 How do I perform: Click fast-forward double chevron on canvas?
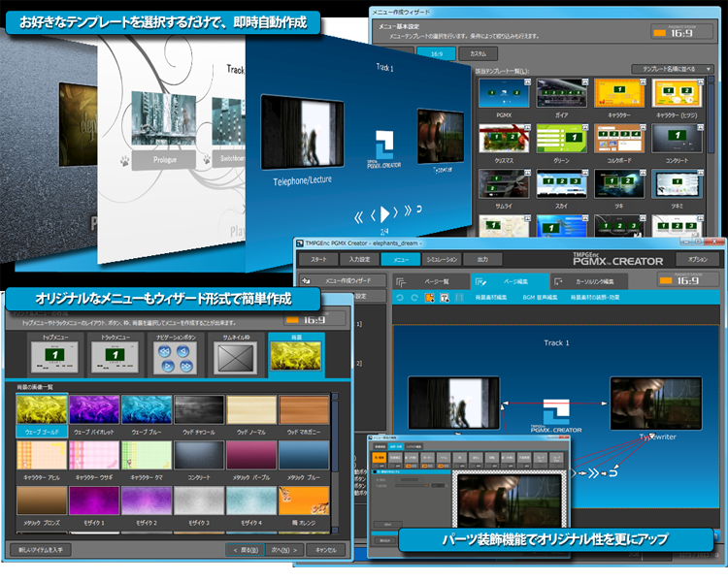[593, 473]
